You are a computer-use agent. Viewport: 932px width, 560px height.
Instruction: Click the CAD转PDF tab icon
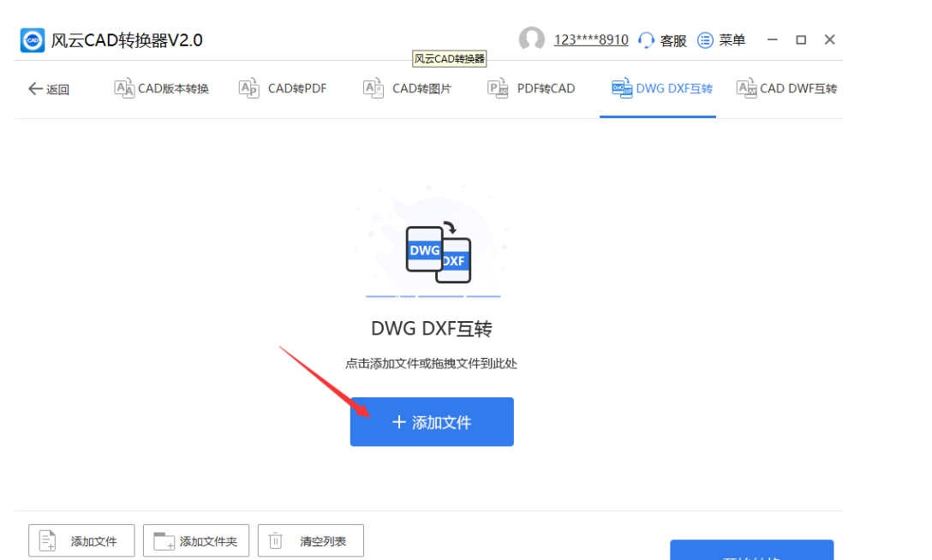click(x=248, y=88)
